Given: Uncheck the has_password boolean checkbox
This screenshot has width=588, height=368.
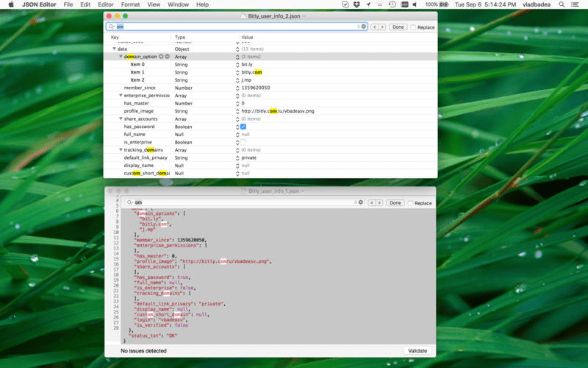Looking at the screenshot, I should [x=243, y=127].
